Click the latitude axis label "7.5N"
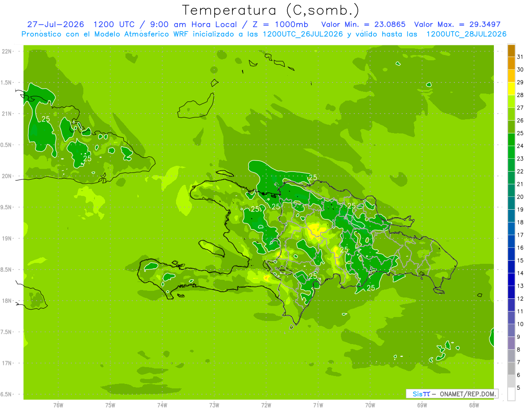 [7, 332]
